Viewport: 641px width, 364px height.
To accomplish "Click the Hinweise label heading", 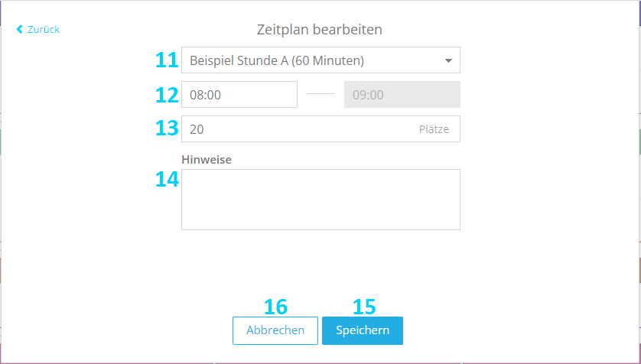I will (207, 160).
